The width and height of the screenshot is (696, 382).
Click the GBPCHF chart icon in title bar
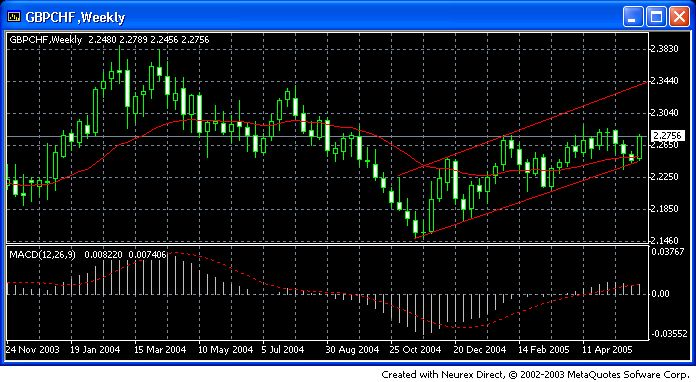pyautogui.click(x=14, y=17)
